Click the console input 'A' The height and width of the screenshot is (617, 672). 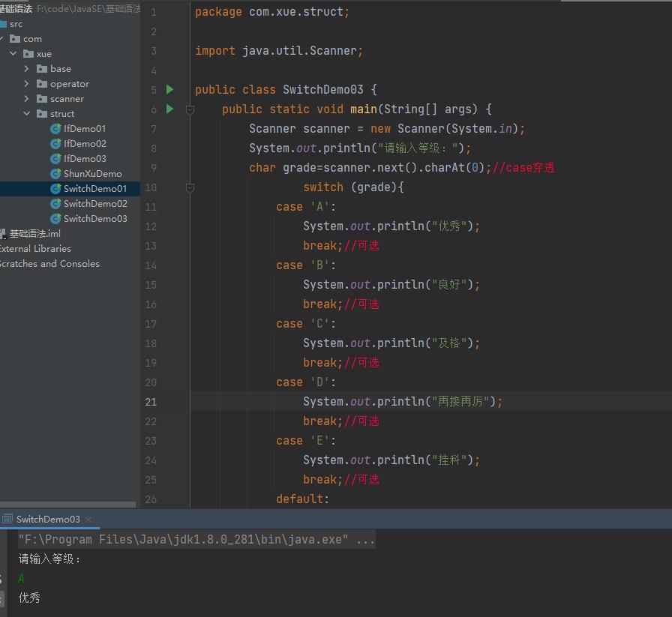tap(22, 579)
